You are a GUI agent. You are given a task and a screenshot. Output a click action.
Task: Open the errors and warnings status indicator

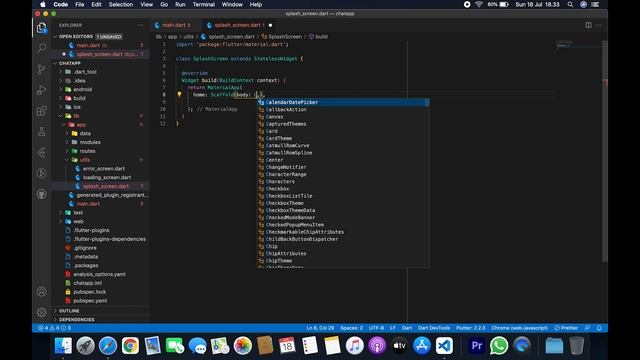tap(55, 328)
